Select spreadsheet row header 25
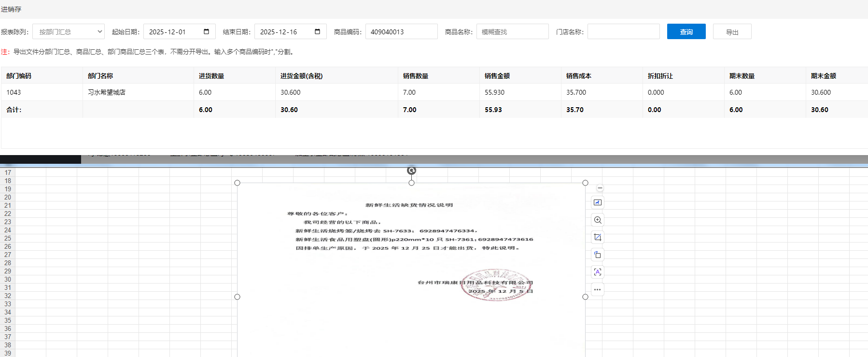Viewport: 868px width, 357px height. click(8, 238)
